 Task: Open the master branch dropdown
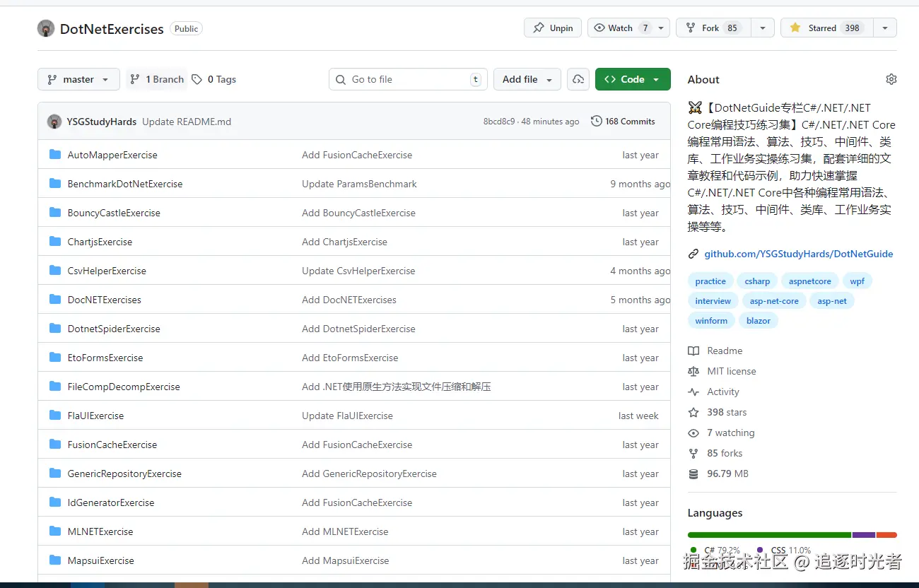pos(78,79)
